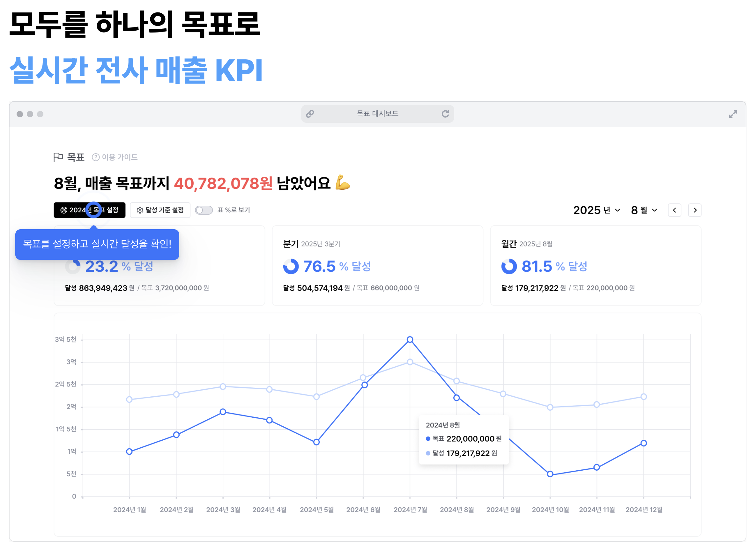This screenshot has height=551, width=756.
Task: Open the 8 월 month dropdown
Action: click(644, 210)
